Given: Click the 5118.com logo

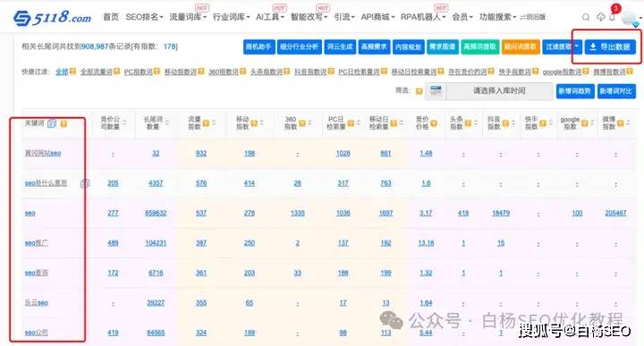Looking at the screenshot, I should coord(52,17).
